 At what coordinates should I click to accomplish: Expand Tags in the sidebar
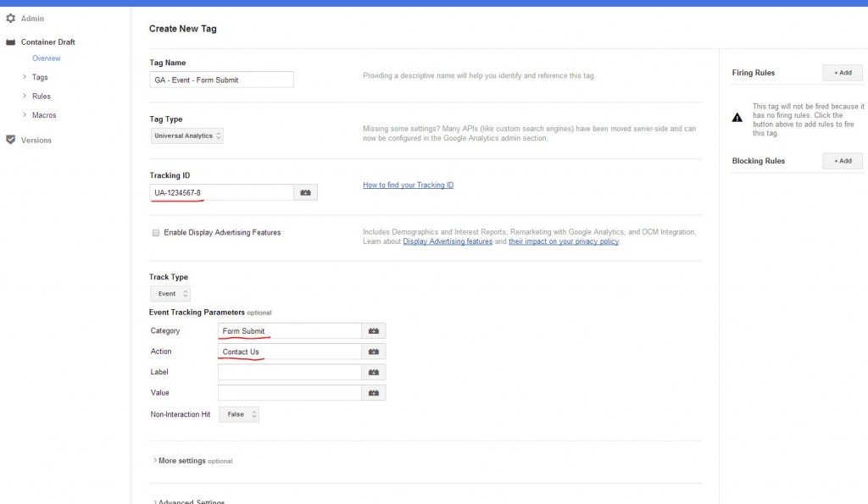point(40,77)
